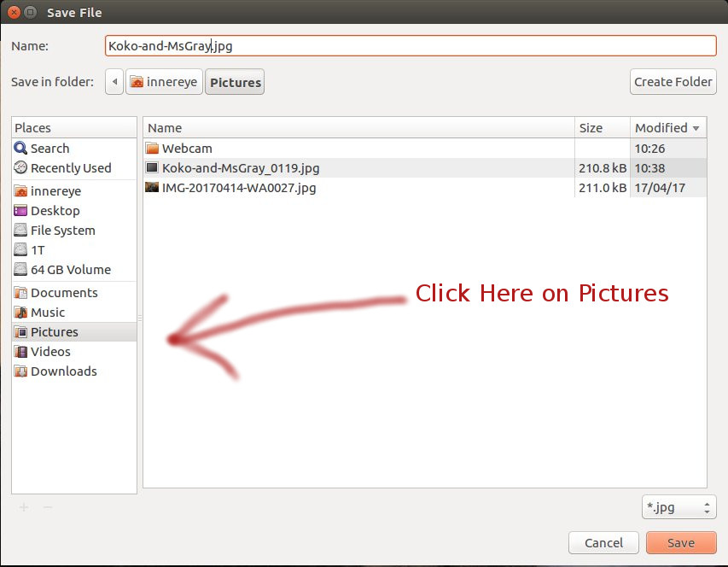
Task: Open the Webcam folder in the file list
Action: tap(185, 148)
